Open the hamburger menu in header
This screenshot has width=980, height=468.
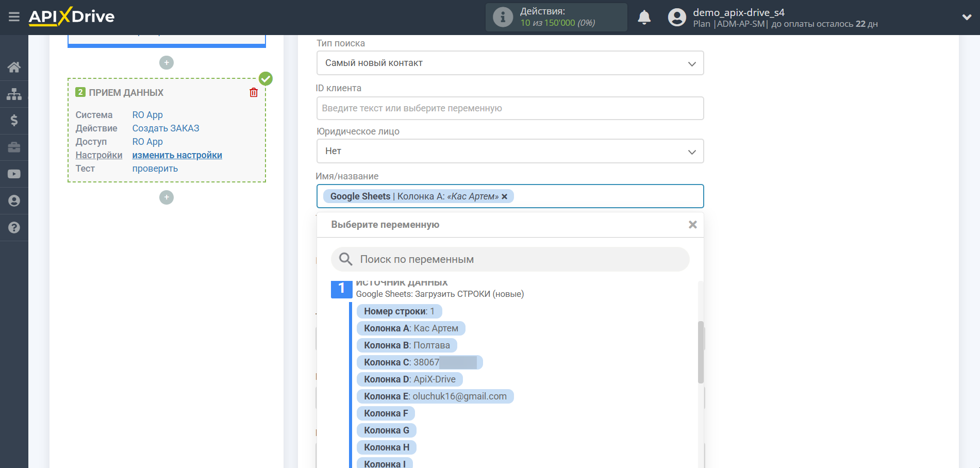tap(14, 17)
